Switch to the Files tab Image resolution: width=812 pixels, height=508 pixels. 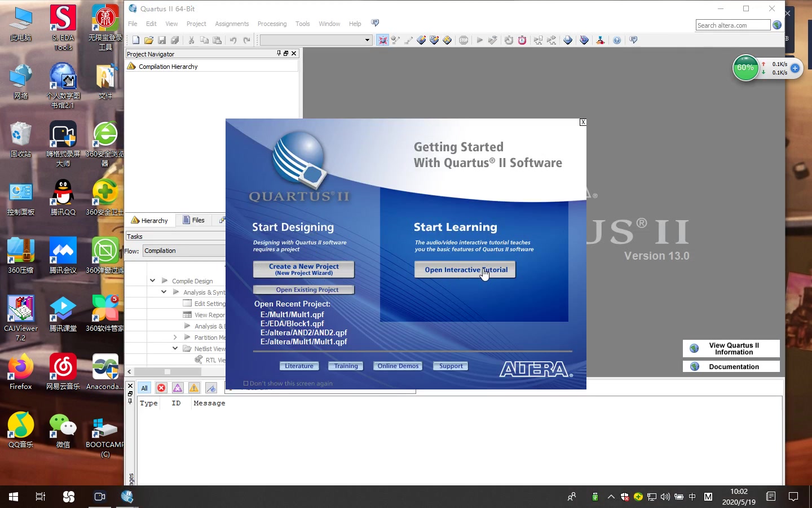193,220
